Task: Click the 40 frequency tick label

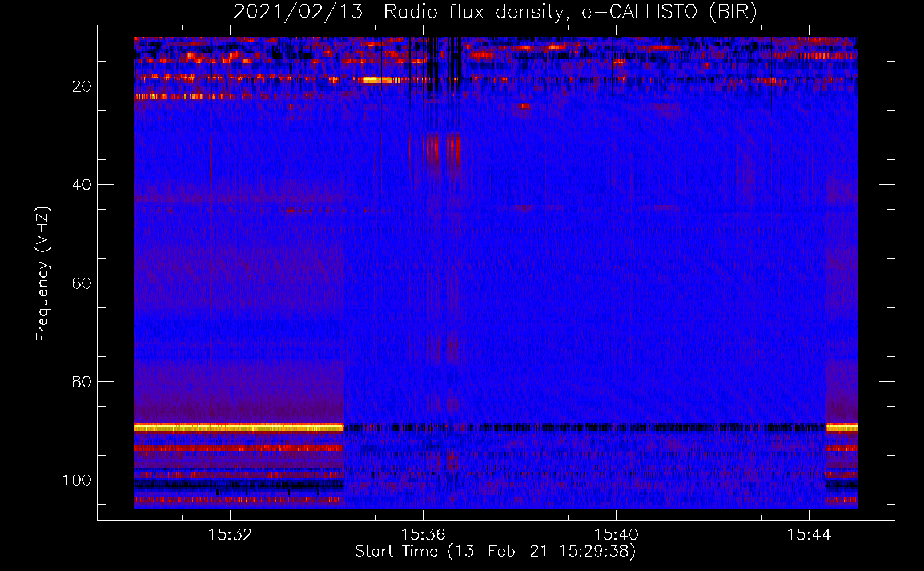Action: [82, 185]
